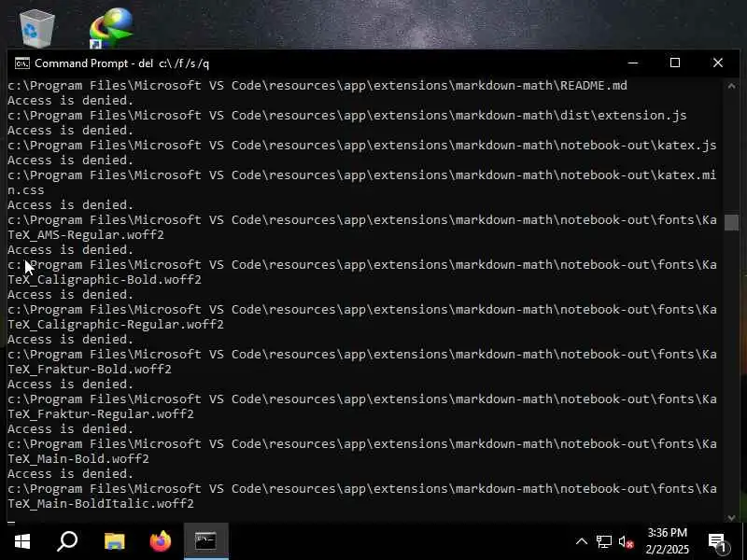Click the Show Desktop sliver at taskbar end
Image resolution: width=747 pixels, height=560 pixels.
[744, 541]
